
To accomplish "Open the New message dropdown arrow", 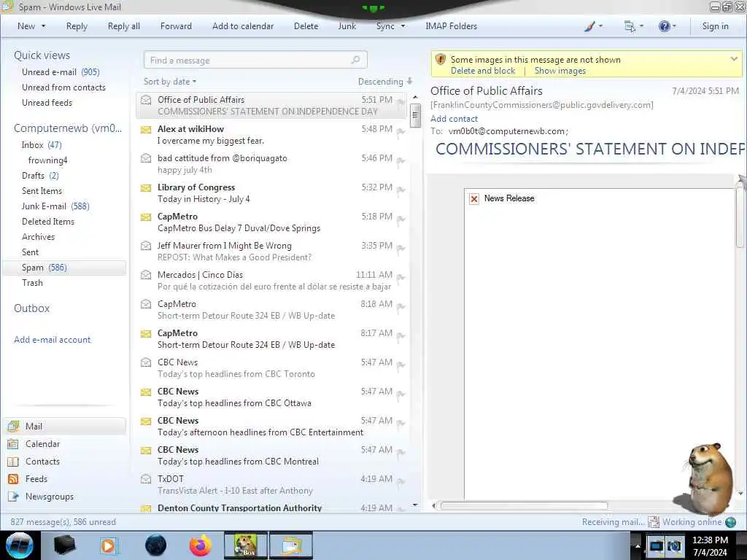I will (x=44, y=26).
